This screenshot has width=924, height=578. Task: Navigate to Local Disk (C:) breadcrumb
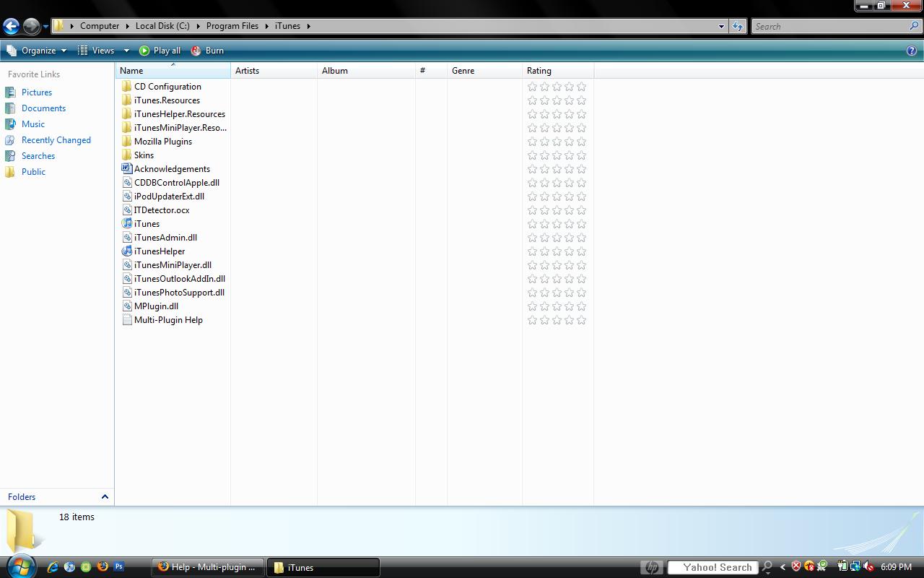click(162, 26)
